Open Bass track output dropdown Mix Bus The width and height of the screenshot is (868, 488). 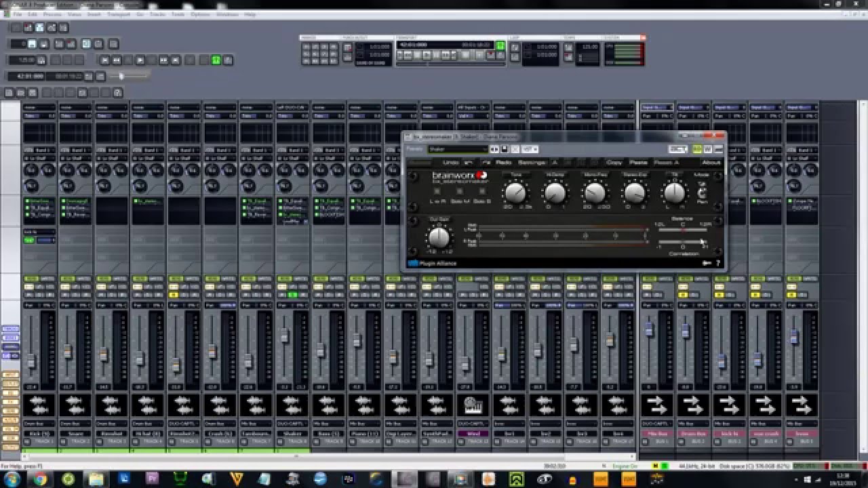[x=328, y=423]
